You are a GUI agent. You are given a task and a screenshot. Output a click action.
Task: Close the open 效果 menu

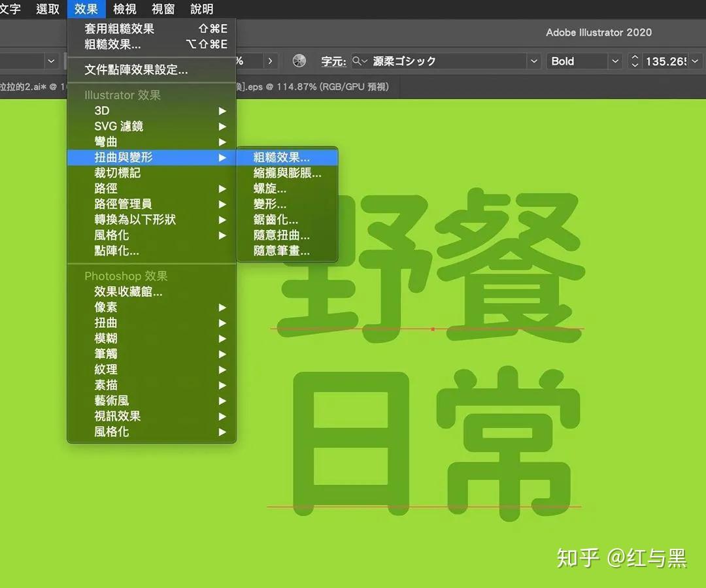[86, 8]
